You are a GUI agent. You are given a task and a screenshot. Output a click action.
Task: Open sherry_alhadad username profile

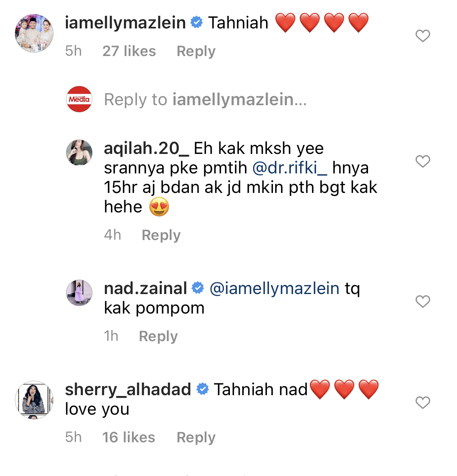click(128, 389)
